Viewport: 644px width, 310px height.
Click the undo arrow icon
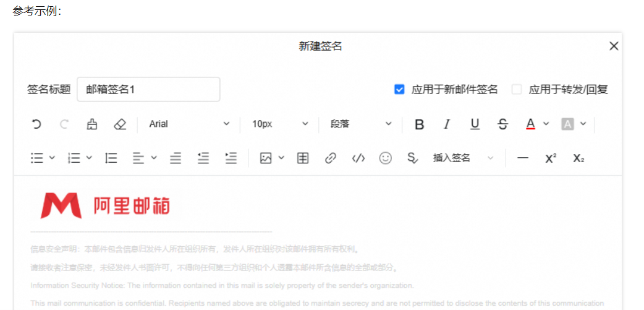tap(36, 124)
